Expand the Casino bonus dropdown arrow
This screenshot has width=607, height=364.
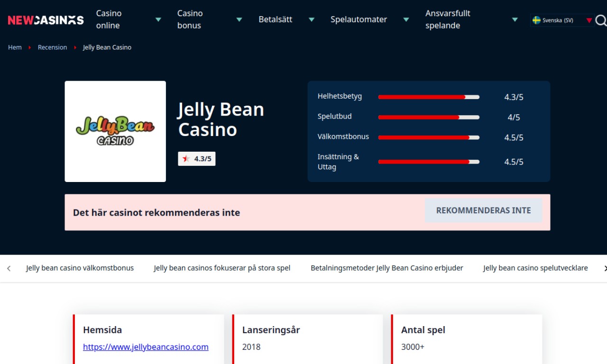(x=239, y=20)
